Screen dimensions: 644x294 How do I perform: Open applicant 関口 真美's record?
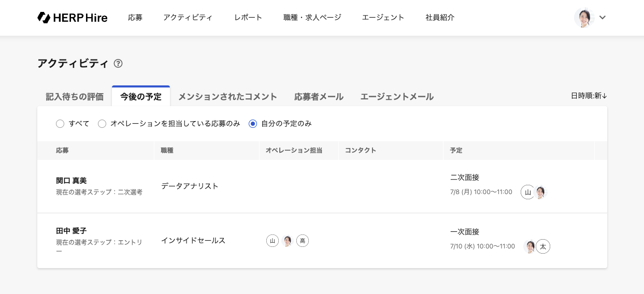point(71,181)
